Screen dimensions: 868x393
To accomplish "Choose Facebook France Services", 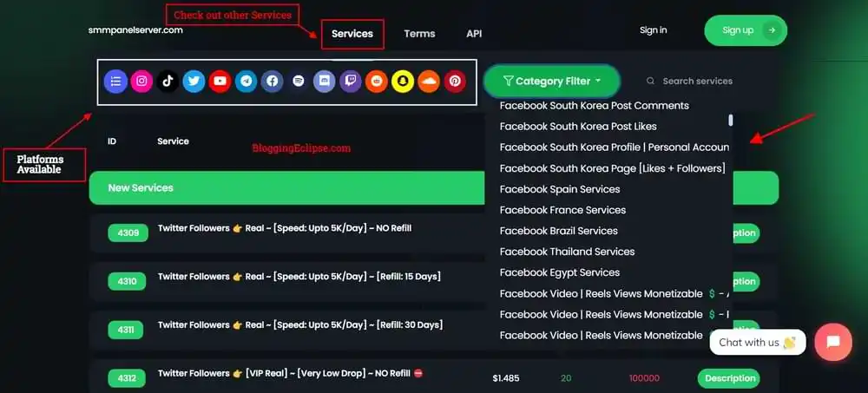I will tap(562, 210).
